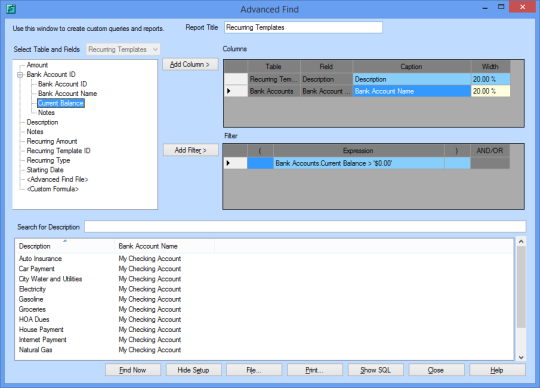Click results scrollbar down arrow
The image size is (540, 388).
point(521,357)
